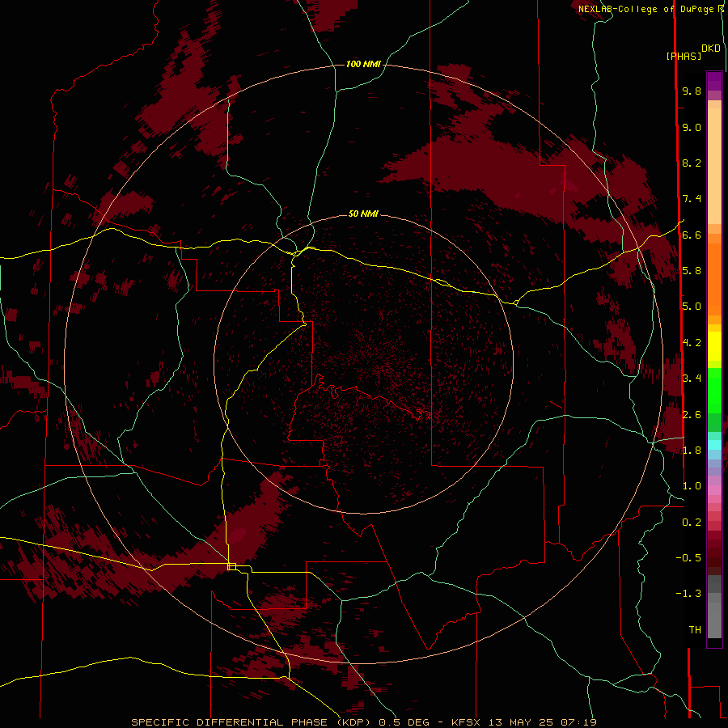Viewport: 728px width, 728px height.
Task: Click the 100 NMI range ring label
Action: [363, 64]
